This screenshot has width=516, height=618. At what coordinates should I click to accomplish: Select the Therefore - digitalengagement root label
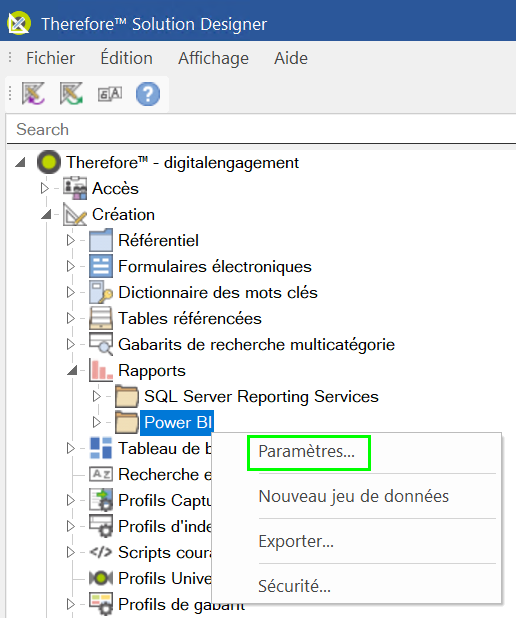pyautogui.click(x=183, y=162)
